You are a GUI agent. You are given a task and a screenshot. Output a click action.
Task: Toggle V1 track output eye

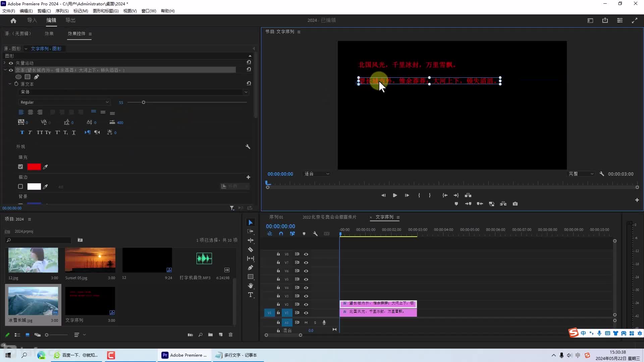[x=306, y=313]
